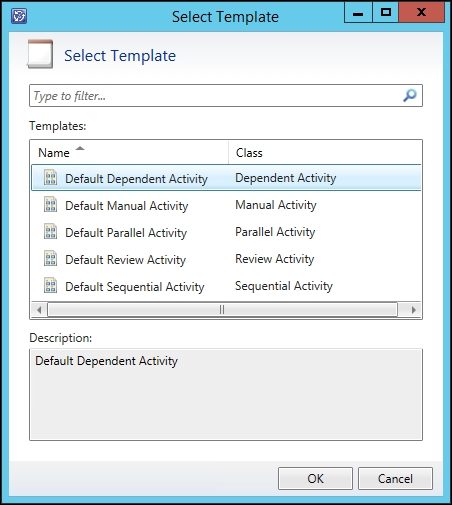
Task: Choose Default Review Activity template name
Action: pos(125,260)
